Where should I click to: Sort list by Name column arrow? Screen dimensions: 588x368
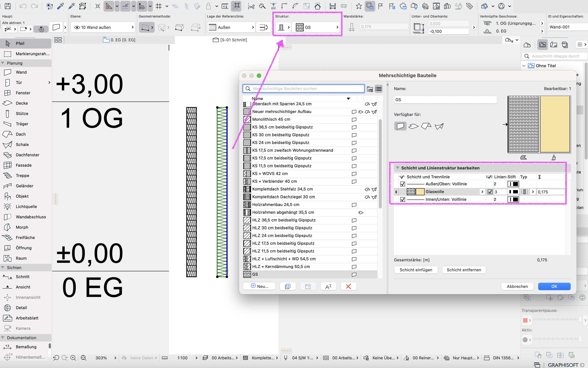pos(348,99)
